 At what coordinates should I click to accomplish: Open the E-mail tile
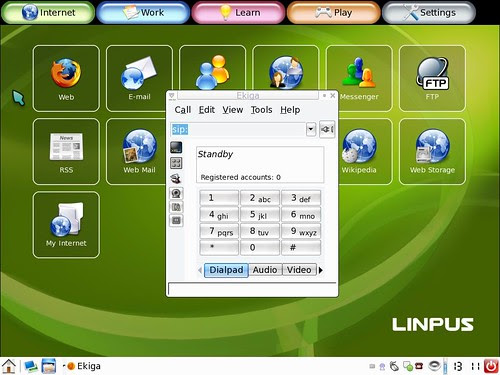pyautogui.click(x=139, y=78)
